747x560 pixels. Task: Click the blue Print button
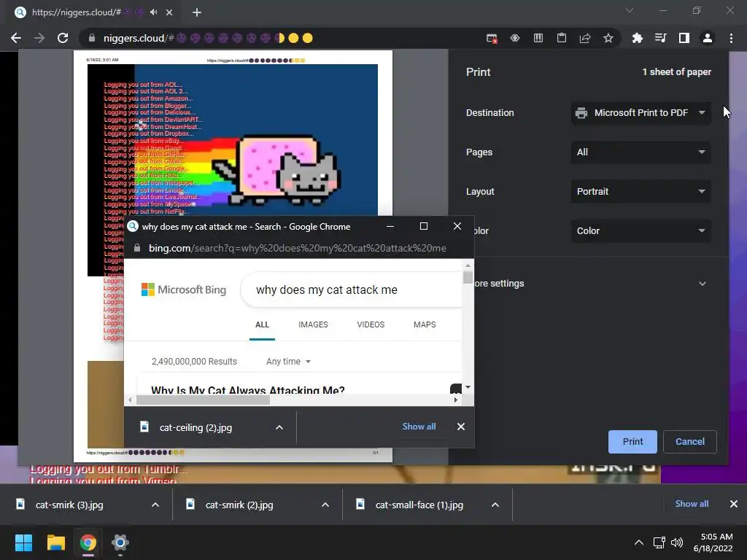632,441
